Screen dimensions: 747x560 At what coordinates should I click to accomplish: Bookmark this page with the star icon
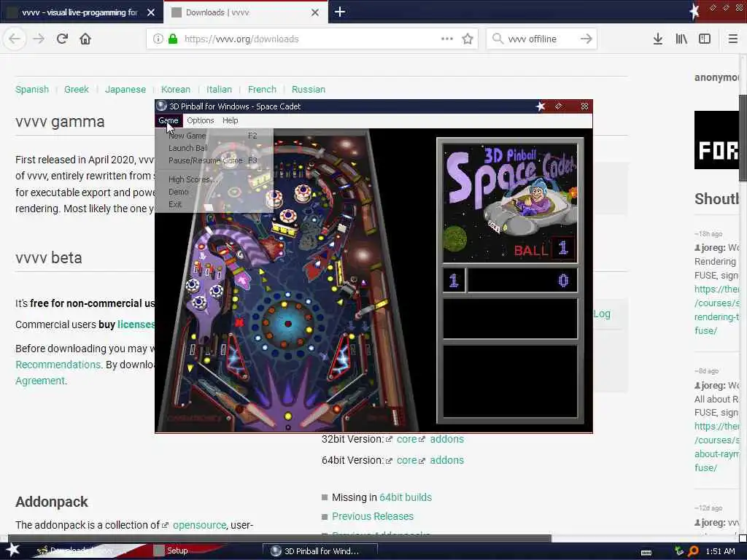tap(468, 39)
